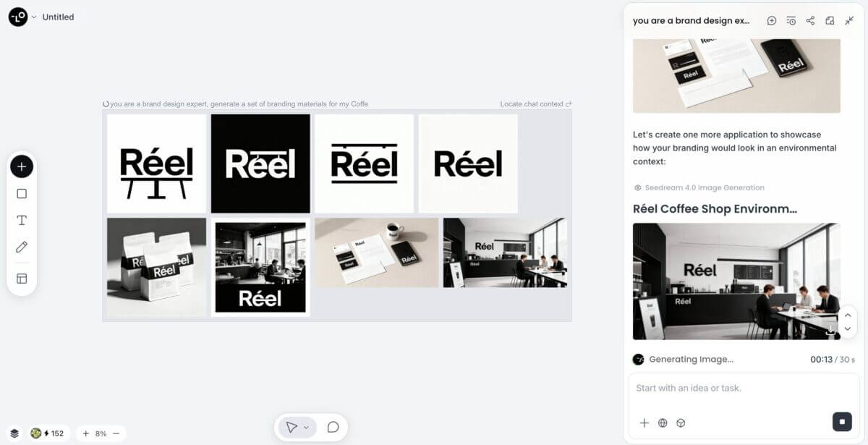Select the pencil draw tool

pyautogui.click(x=22, y=247)
